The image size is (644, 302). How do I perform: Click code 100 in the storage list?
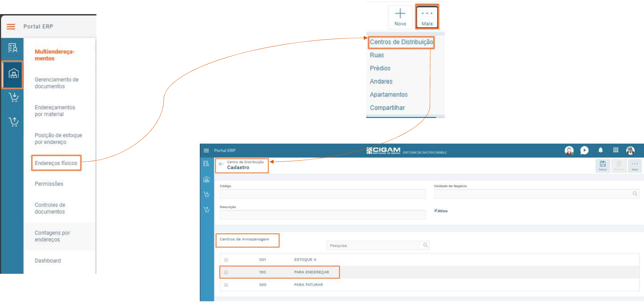(262, 272)
